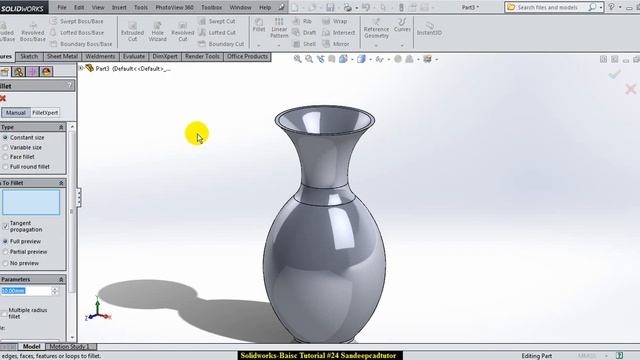This screenshot has height=360, width=640.
Task: Open the Fillet tool dropdown arrow
Action: (259, 45)
